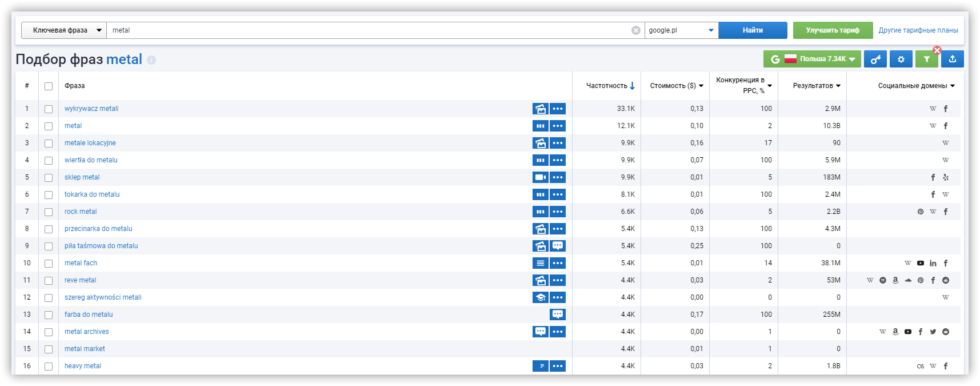Click chat bubble icon for farba do metalu
Image resolution: width=980 pixels, height=386 pixels.
(x=558, y=315)
